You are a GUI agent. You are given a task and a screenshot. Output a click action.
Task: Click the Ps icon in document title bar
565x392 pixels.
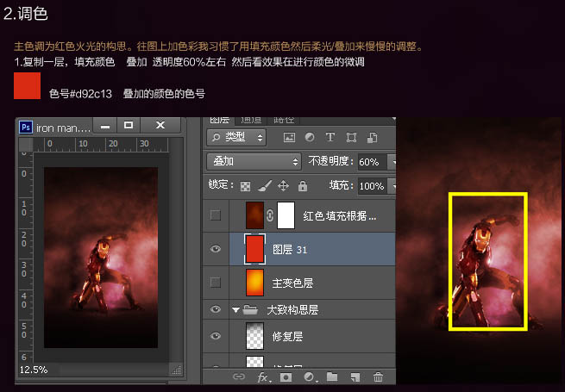click(x=26, y=127)
